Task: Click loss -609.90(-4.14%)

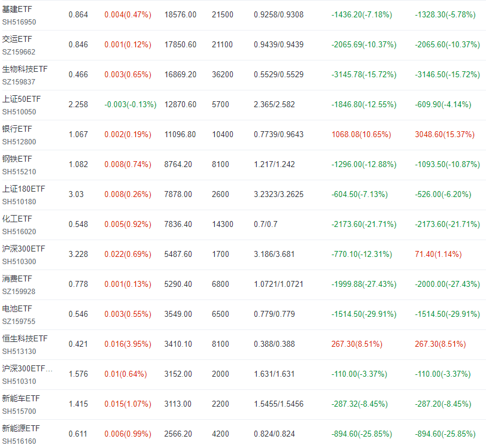Action: (444, 105)
